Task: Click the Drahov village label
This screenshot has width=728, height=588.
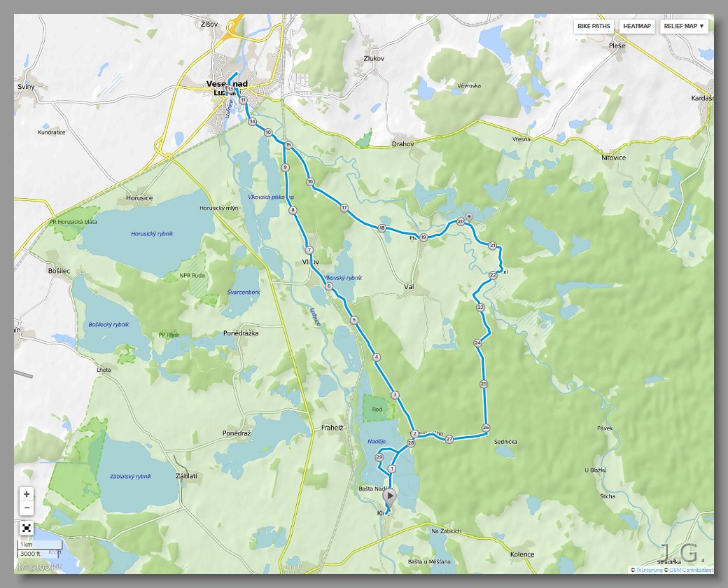Action: (402, 144)
